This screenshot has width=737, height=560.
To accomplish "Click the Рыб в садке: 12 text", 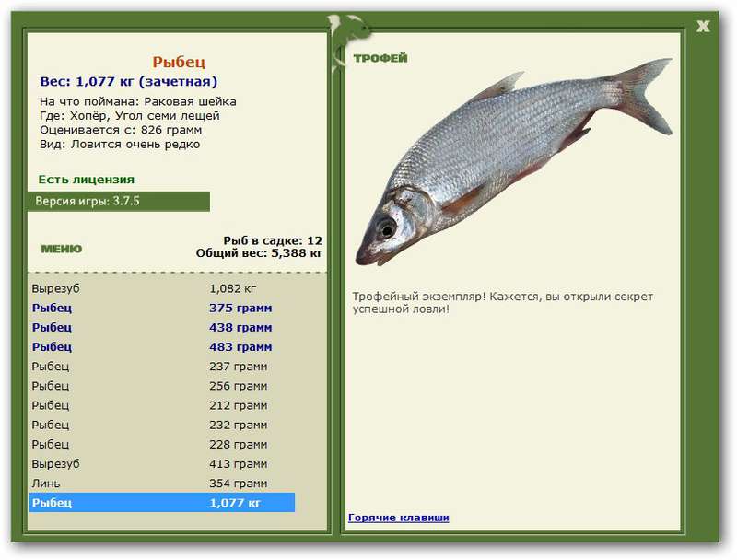I will click(273, 240).
